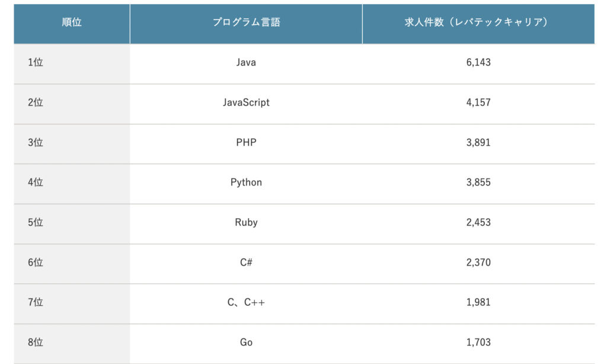The image size is (607, 364).
Task: Click the 求人件数 column header
Action: tap(478, 23)
